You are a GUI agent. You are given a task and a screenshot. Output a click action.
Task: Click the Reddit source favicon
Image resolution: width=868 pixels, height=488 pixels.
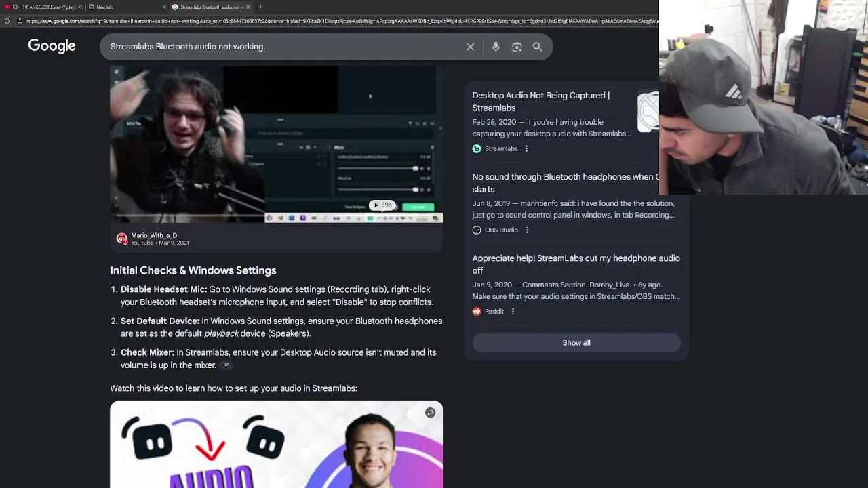point(477,311)
